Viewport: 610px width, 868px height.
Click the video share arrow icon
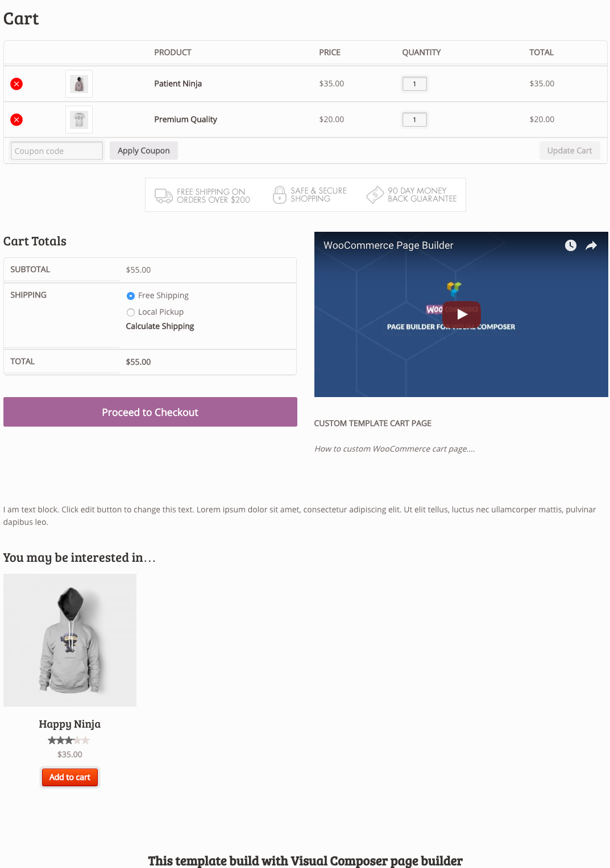coord(591,245)
